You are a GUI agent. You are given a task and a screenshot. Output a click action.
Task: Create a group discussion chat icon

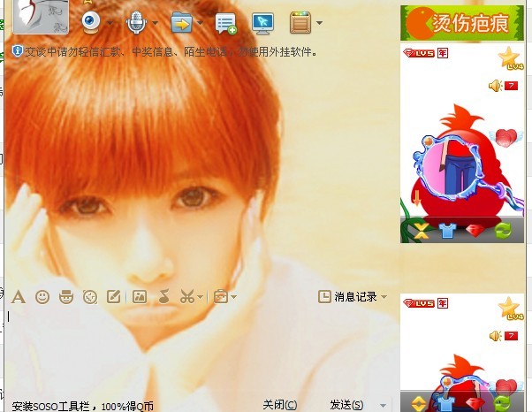pyautogui.click(x=225, y=23)
